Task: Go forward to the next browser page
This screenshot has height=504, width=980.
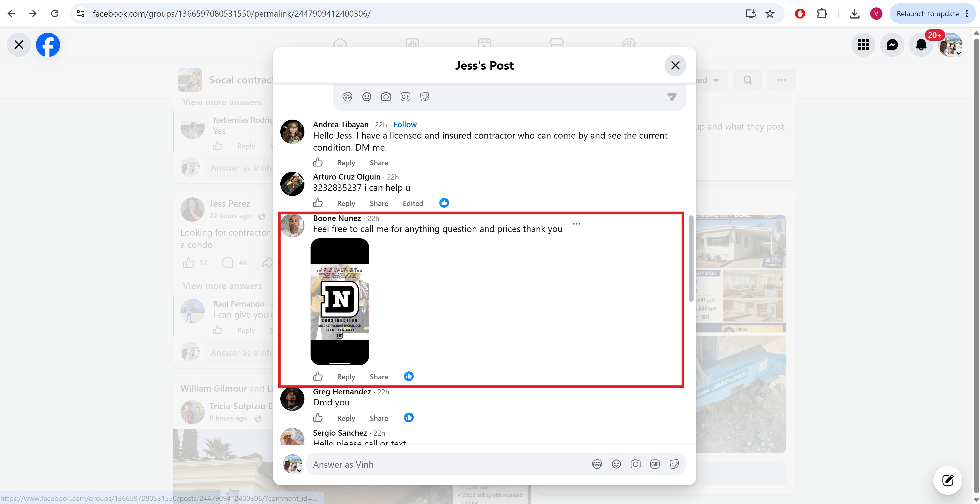Action: (33, 14)
